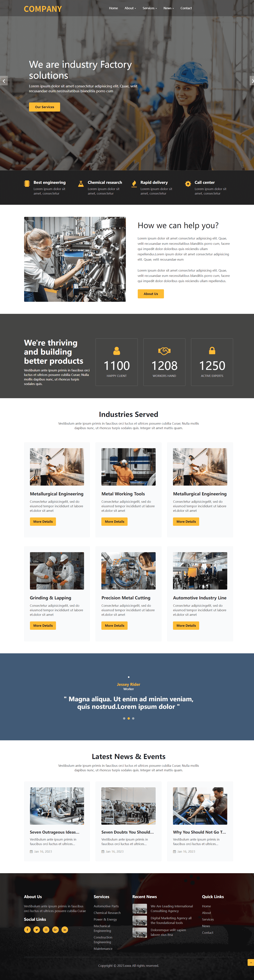Click the back-to-top arrow button
Image resolution: width=254 pixels, height=980 pixels.
[x=251, y=962]
